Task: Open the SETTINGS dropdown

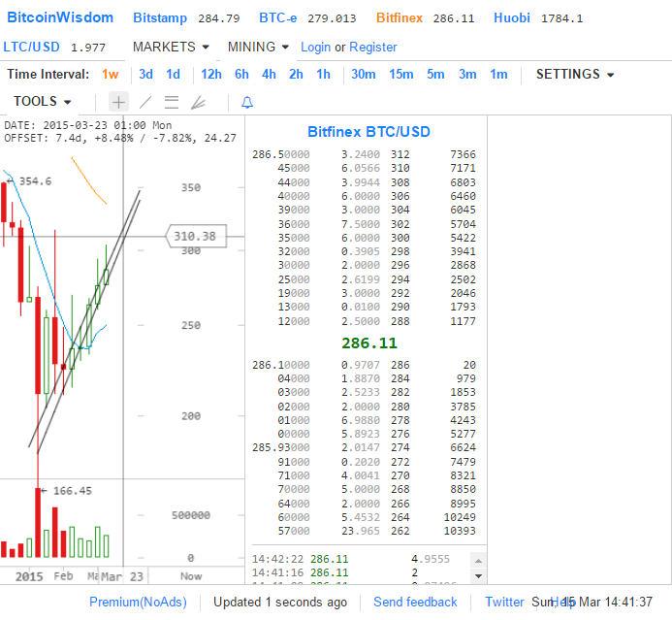Action: 575,74
